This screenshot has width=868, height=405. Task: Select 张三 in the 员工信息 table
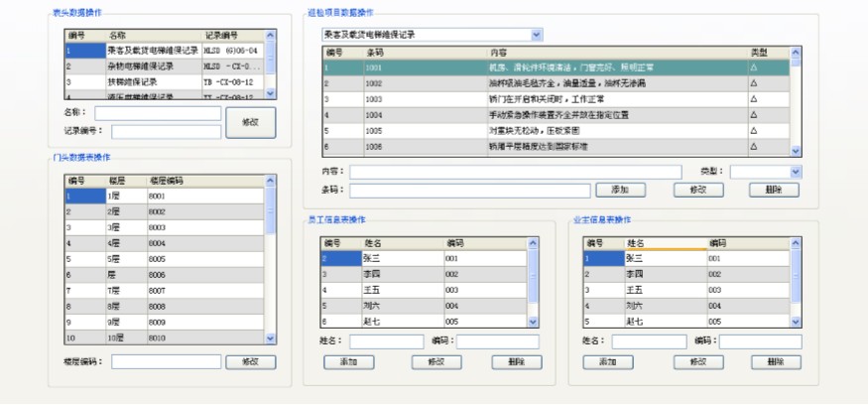(x=424, y=258)
